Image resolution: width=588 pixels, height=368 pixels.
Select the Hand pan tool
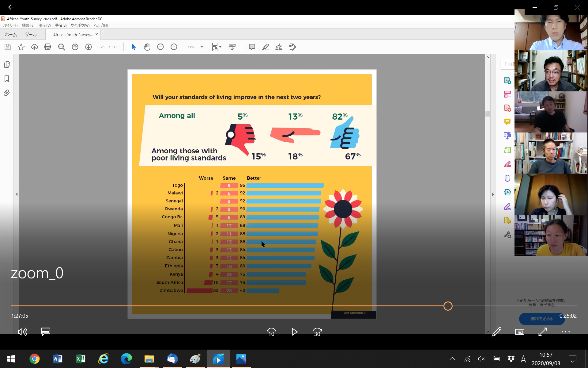(x=147, y=47)
